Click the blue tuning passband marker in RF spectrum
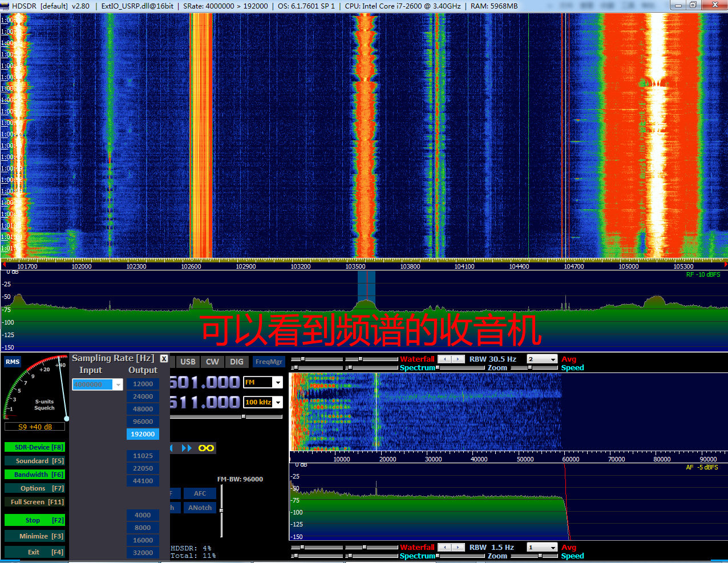This screenshot has height=563, width=728. click(x=366, y=285)
